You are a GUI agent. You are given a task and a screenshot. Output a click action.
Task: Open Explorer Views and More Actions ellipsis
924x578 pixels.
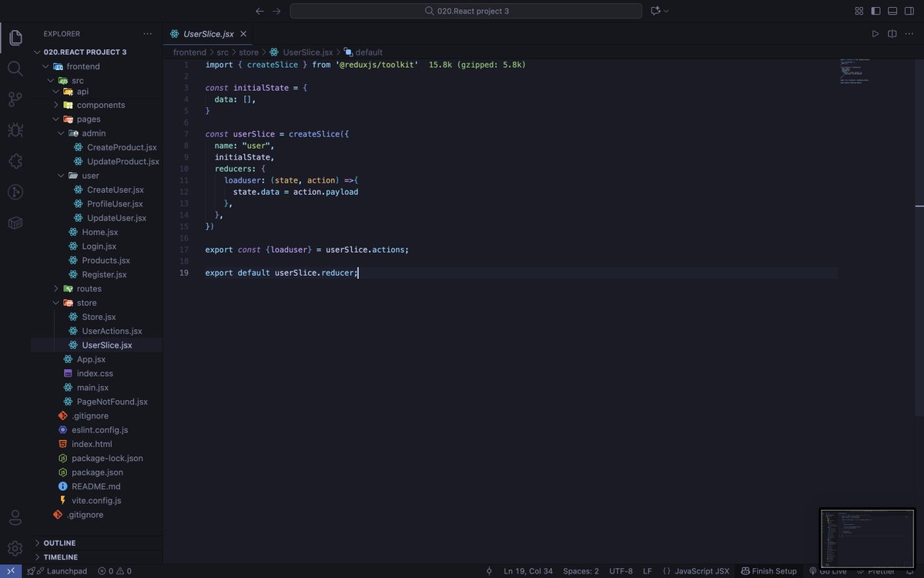click(148, 34)
